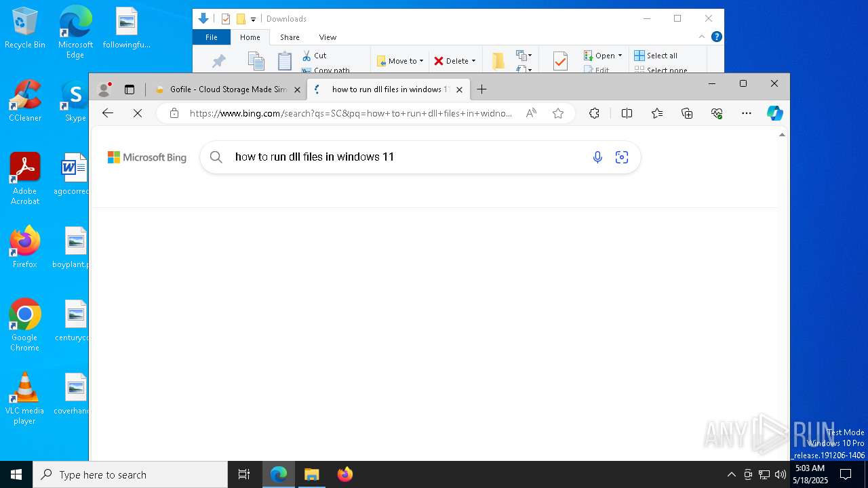Click New folder icon in Explorer ribbon
868x488 pixels.
[498, 61]
